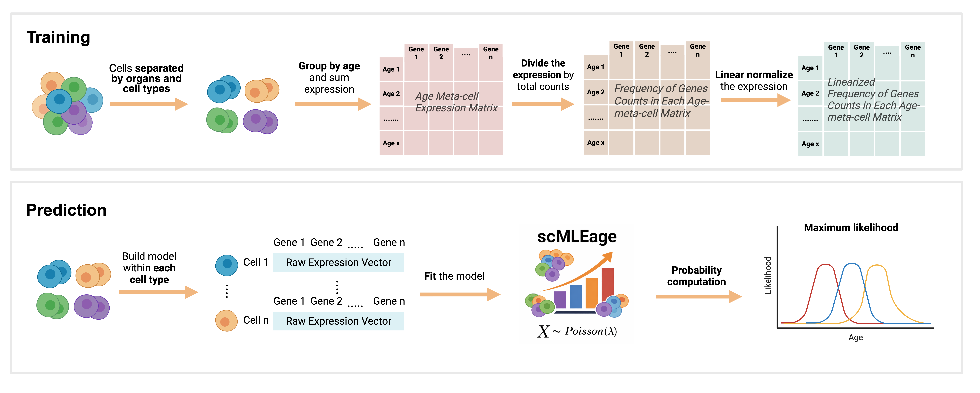The width and height of the screenshot is (980, 393).
Task: Click the 'Age Meta-cell Expression Matrix' table
Action: 441,101
